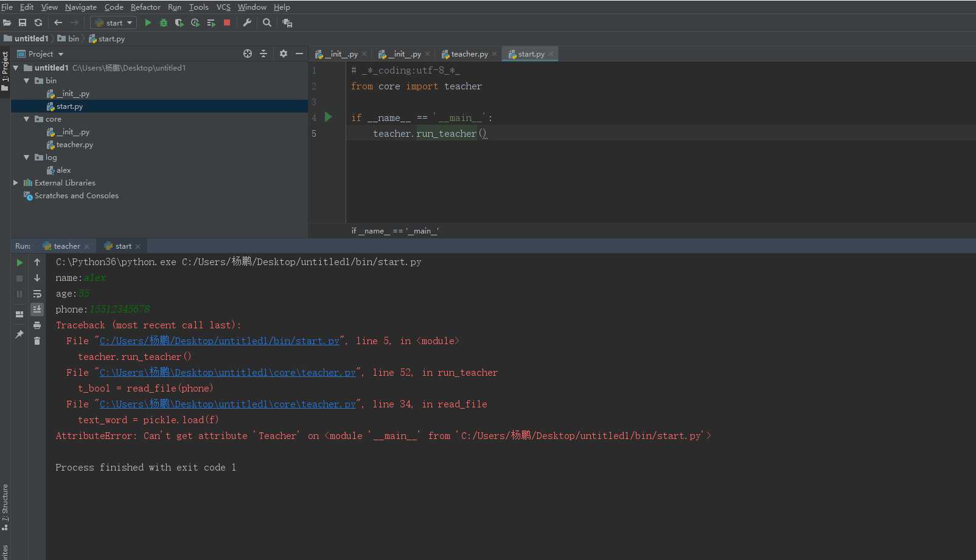Open the Project view selector dropdown
The height and width of the screenshot is (560, 976).
[41, 54]
